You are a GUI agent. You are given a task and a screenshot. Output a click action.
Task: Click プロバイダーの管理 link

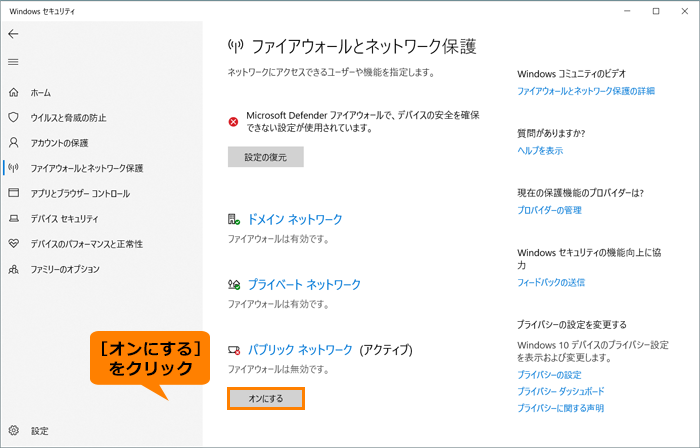pos(549,210)
